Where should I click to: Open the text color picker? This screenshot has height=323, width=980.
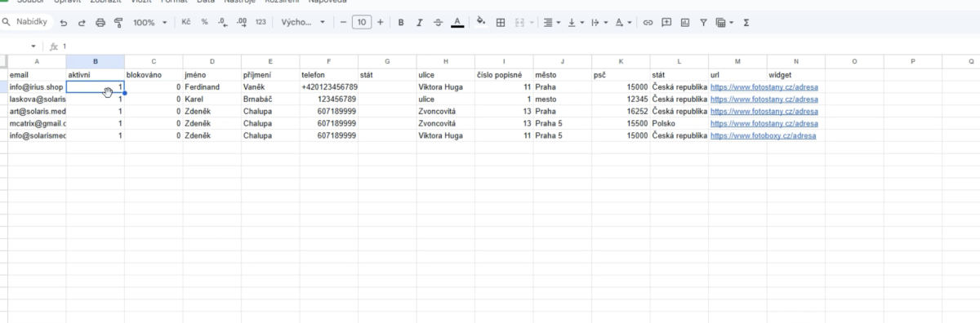[457, 23]
